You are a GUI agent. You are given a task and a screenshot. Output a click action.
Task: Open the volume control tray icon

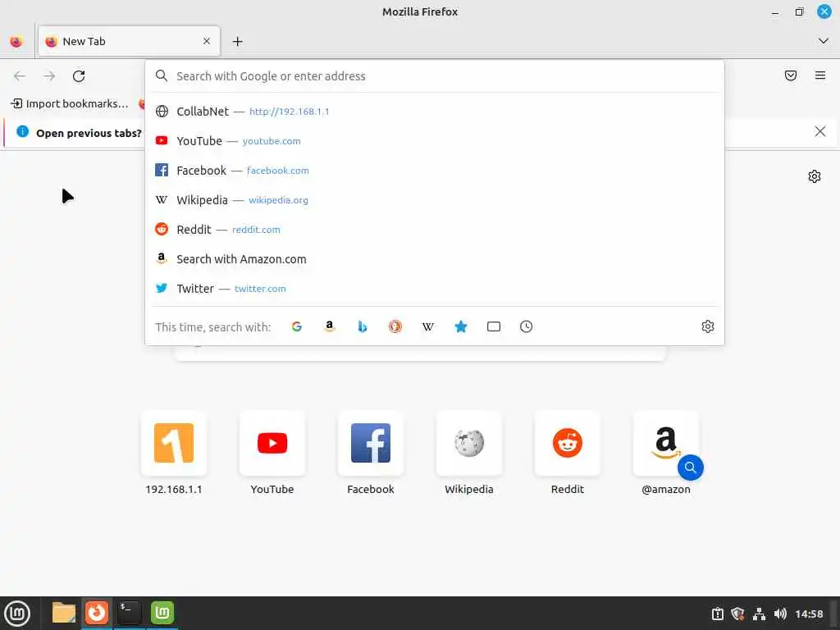780,614
